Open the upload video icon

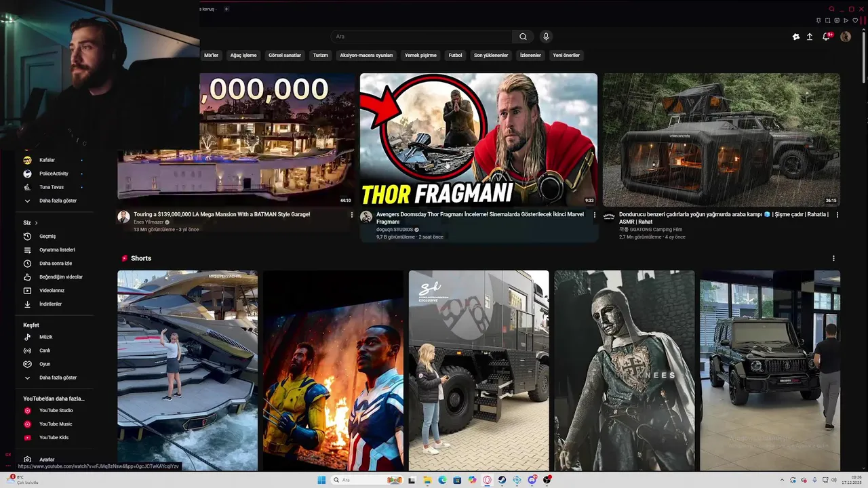[810, 37]
